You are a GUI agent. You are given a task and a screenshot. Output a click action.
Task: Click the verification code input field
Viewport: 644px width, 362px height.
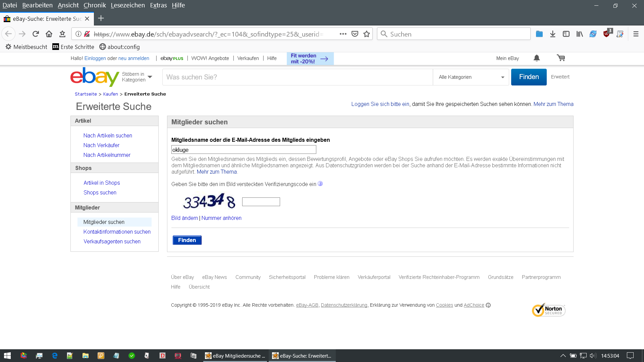[x=261, y=202]
